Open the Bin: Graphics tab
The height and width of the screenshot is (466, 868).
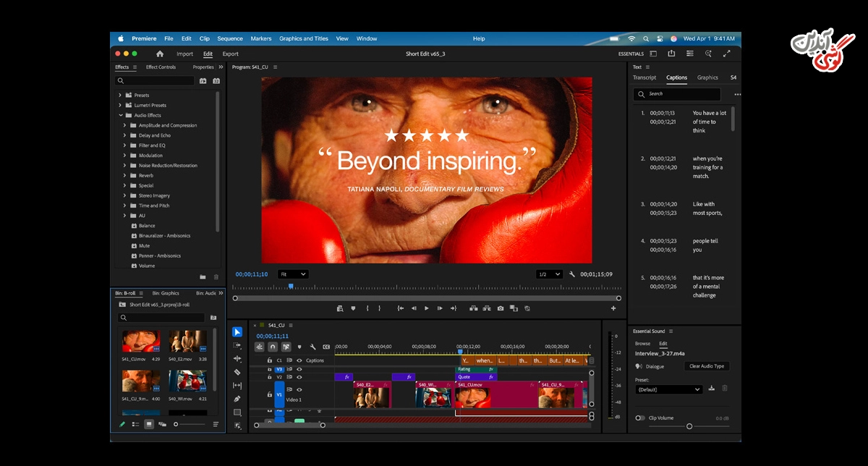pos(166,293)
